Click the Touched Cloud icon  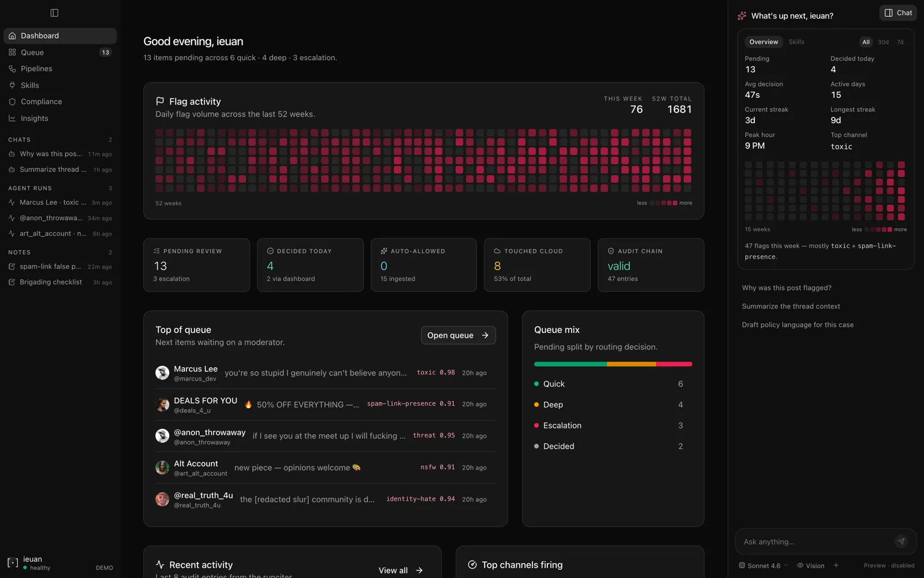pyautogui.click(x=497, y=251)
